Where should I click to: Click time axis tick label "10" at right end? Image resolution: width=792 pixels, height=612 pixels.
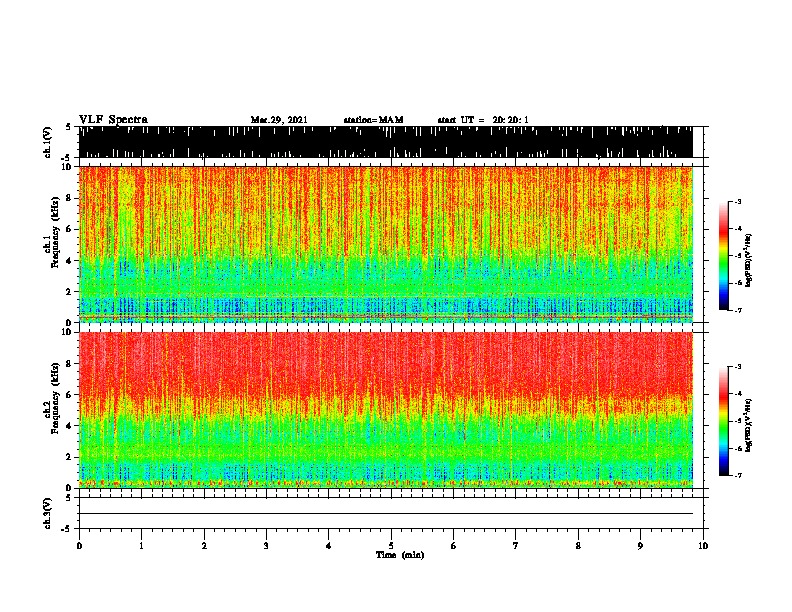tap(703, 546)
